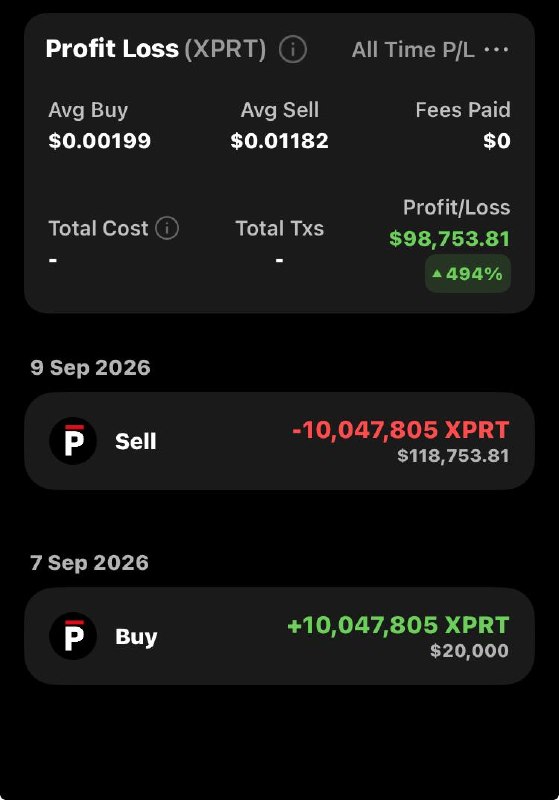Image resolution: width=559 pixels, height=800 pixels.
Task: Tap the $118,753.81 sell value
Action: coord(453,456)
